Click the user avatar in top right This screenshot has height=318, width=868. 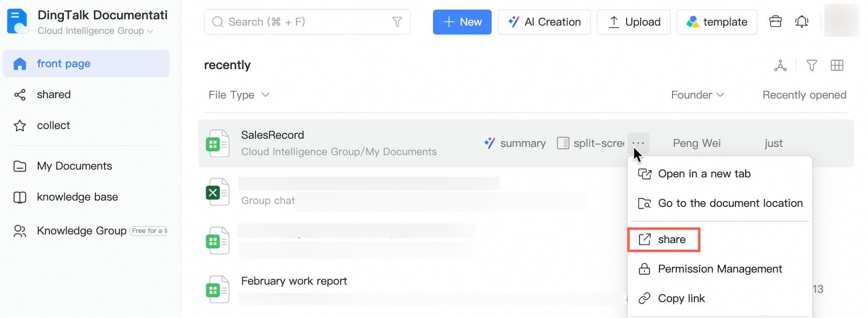(841, 20)
